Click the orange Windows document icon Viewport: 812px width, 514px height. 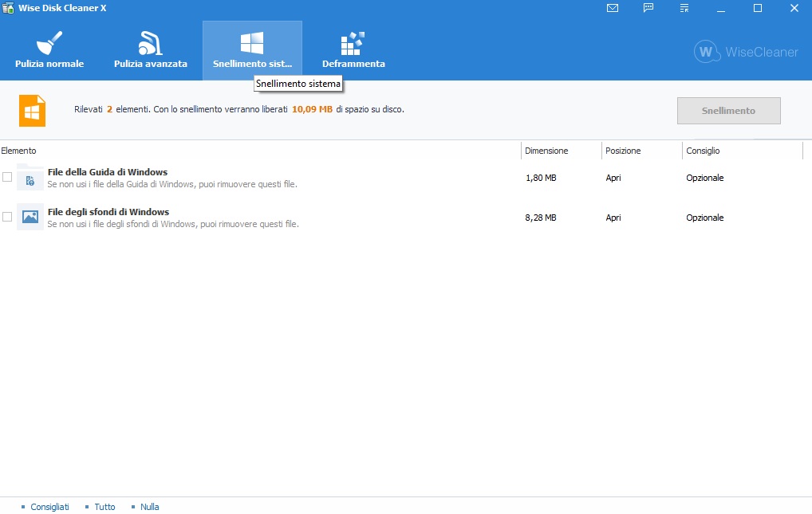tap(32, 110)
